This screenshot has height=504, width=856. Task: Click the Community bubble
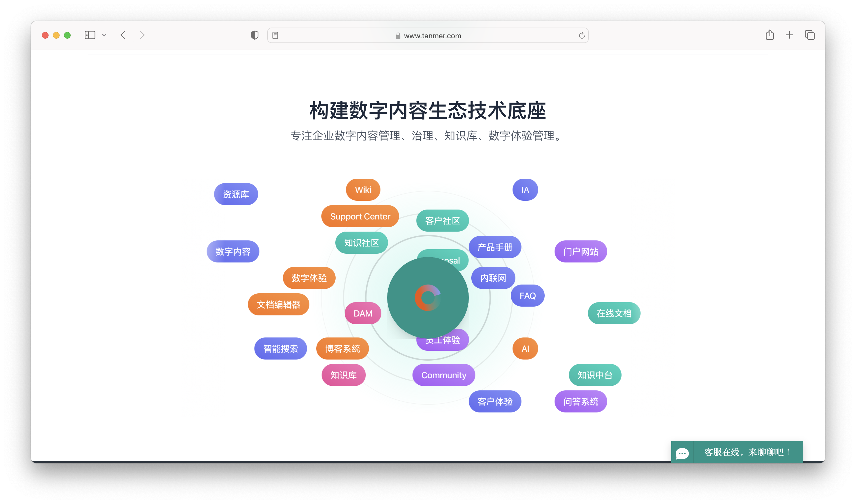click(444, 375)
